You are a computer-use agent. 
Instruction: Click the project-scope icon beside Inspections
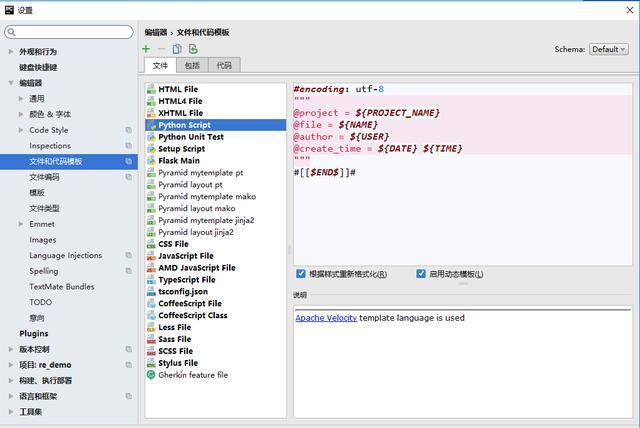click(129, 146)
